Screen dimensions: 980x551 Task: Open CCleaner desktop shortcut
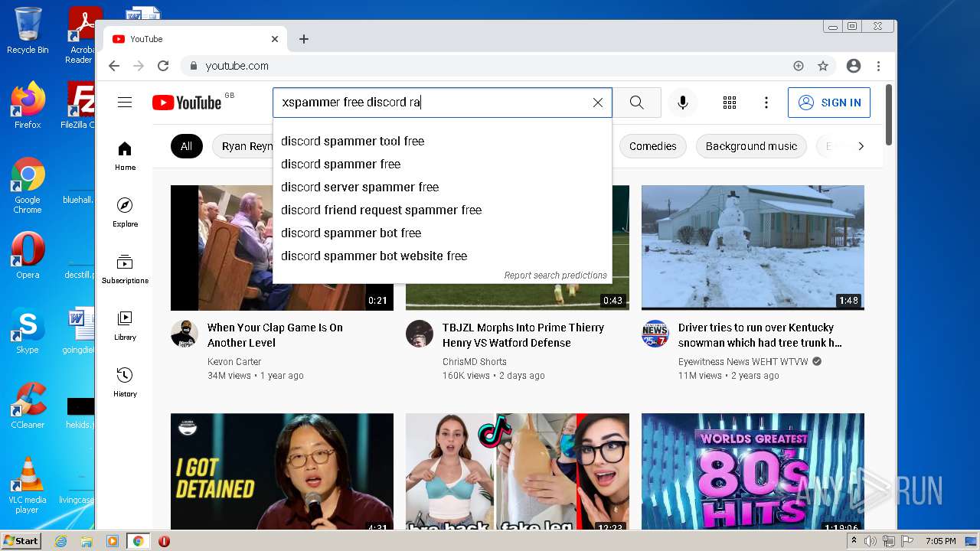(28, 406)
